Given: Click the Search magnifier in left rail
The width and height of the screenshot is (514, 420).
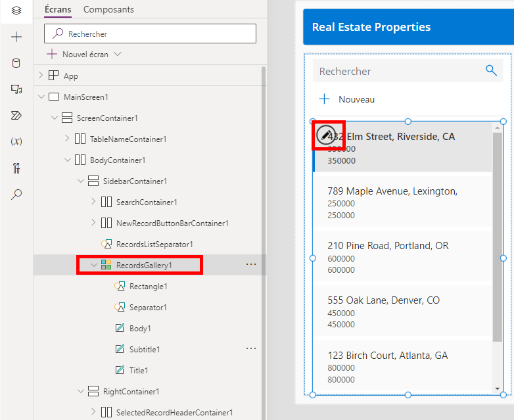Looking at the screenshot, I should (16, 194).
